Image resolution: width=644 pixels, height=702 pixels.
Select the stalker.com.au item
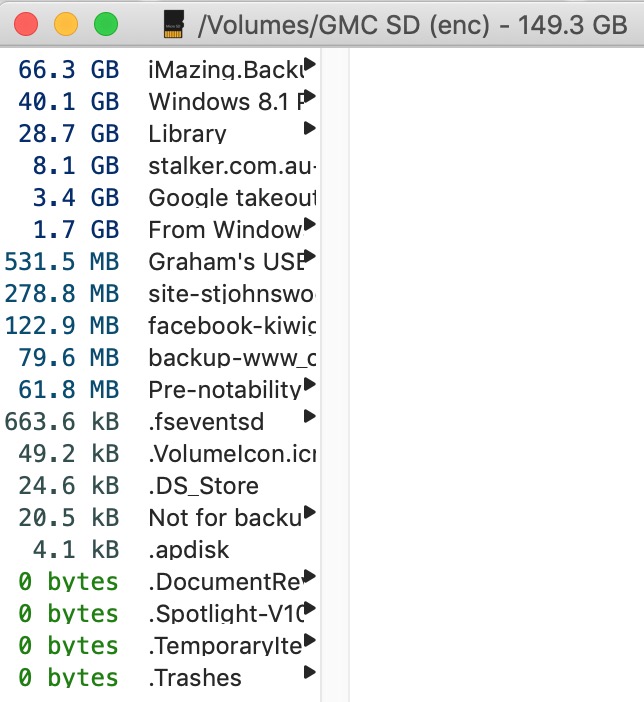(232, 166)
